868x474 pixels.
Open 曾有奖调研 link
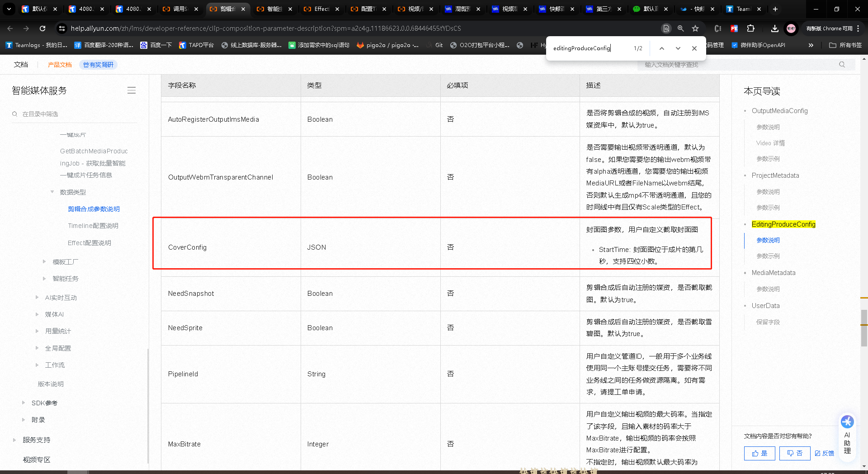pos(98,65)
